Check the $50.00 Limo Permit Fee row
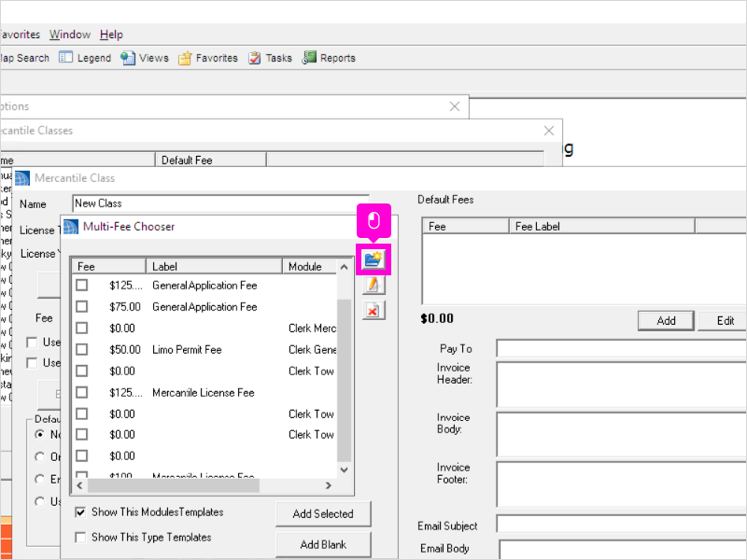 [82, 349]
